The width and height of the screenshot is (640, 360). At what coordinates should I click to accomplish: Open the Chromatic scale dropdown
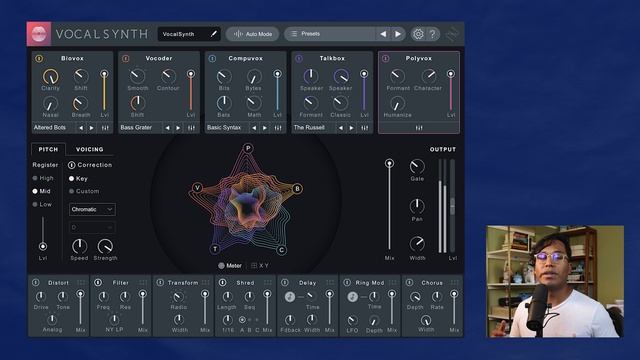(92, 209)
